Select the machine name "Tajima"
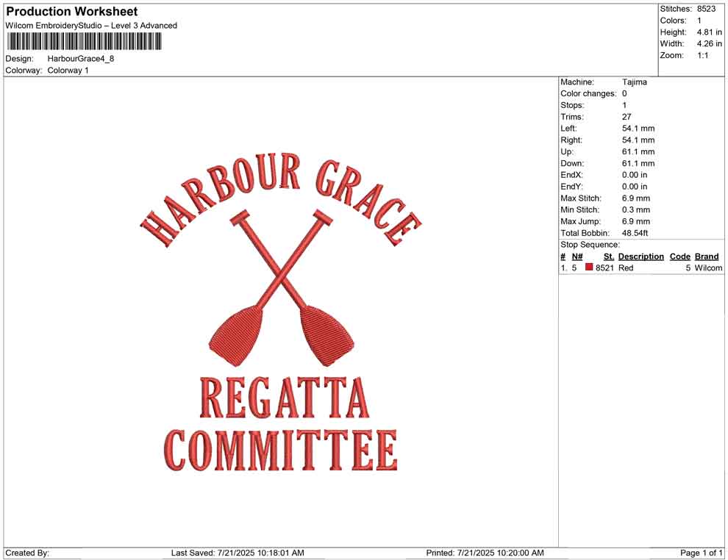Image resolution: width=728 pixels, height=560 pixels. 634,82
